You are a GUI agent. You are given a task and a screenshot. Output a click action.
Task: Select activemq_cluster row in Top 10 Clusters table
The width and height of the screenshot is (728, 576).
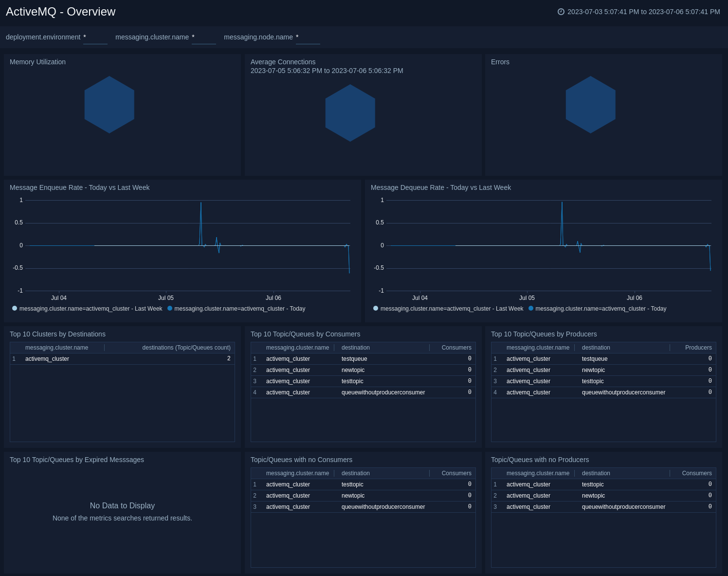[122, 359]
